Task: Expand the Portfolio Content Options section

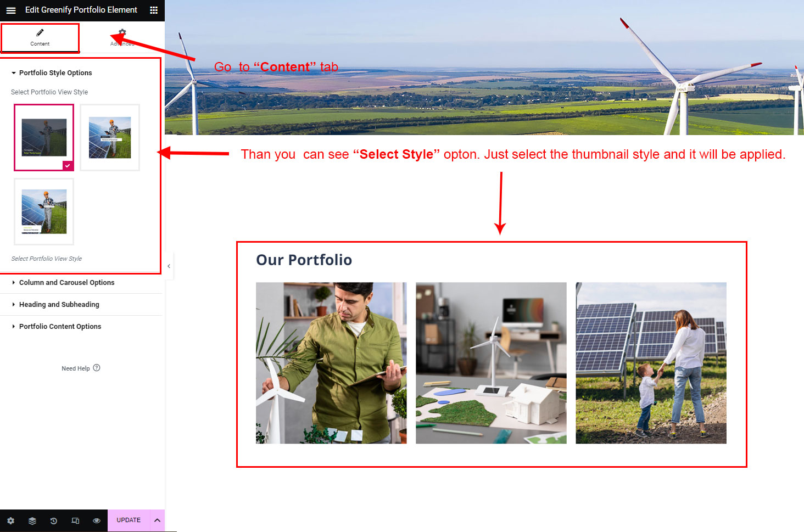Action: click(x=60, y=327)
